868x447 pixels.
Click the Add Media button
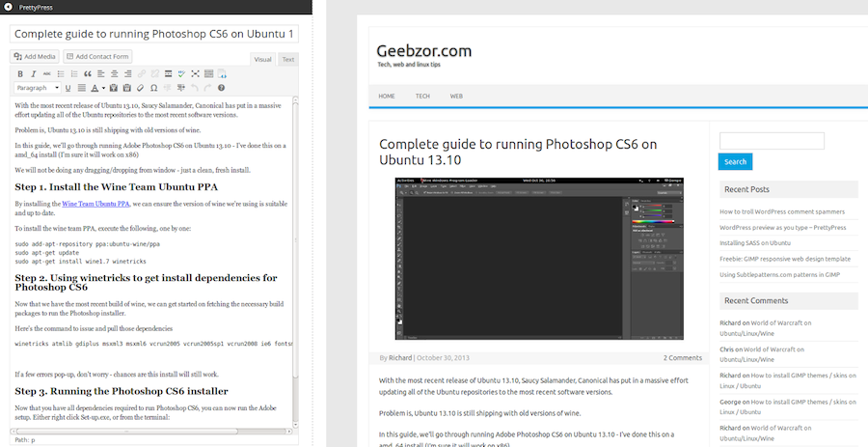35,57
